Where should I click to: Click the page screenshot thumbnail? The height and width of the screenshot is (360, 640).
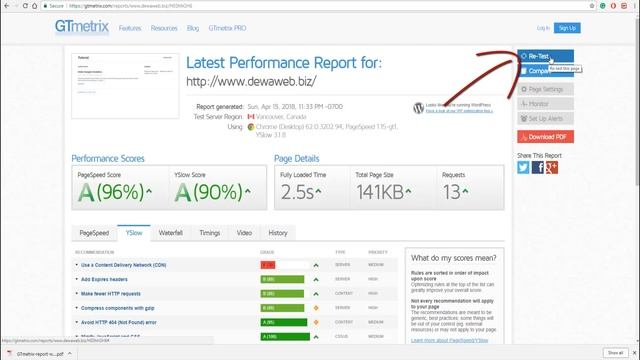(x=125, y=86)
